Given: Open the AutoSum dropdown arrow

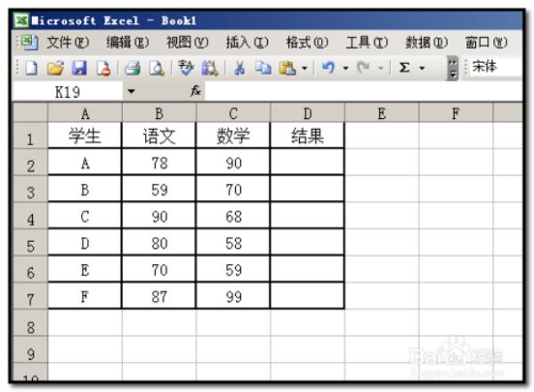Looking at the screenshot, I should [x=422, y=68].
